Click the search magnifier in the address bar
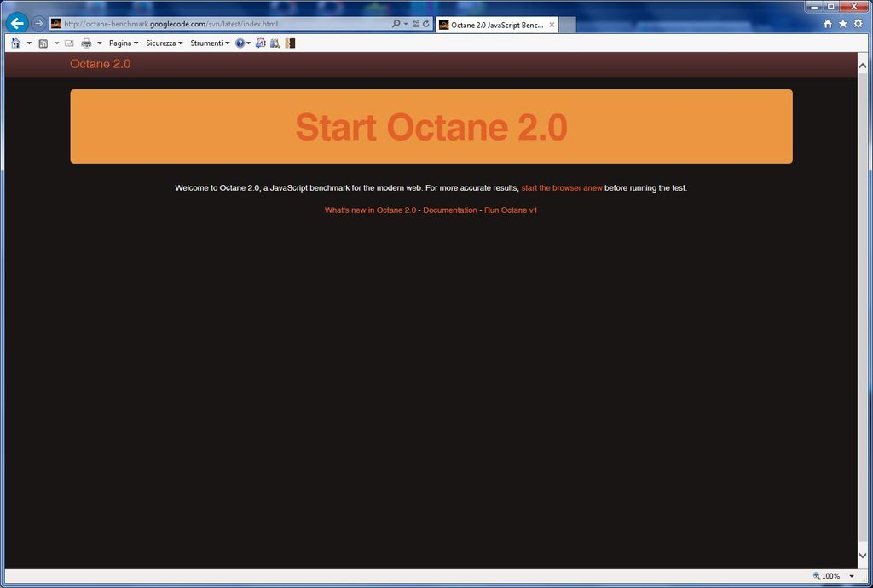 396,23
